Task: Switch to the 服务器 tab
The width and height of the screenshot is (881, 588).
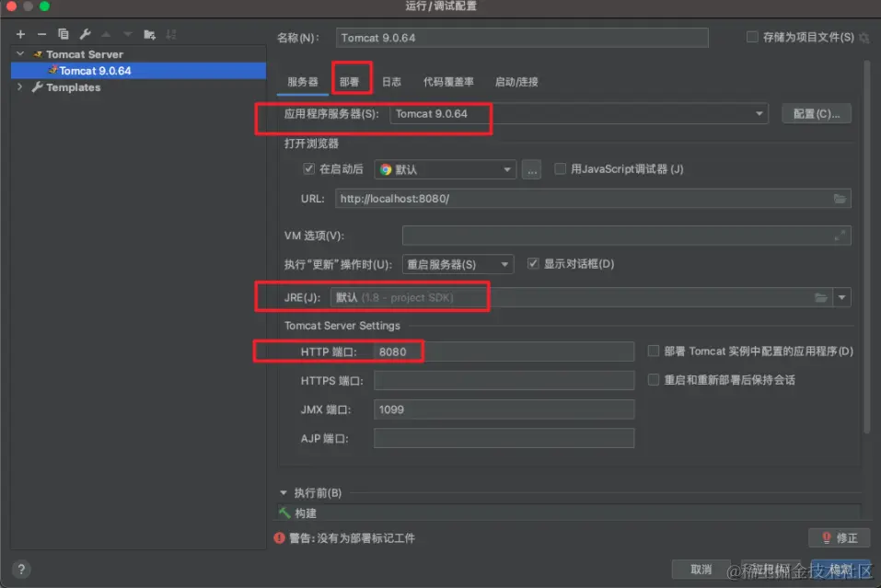Action: point(302,82)
